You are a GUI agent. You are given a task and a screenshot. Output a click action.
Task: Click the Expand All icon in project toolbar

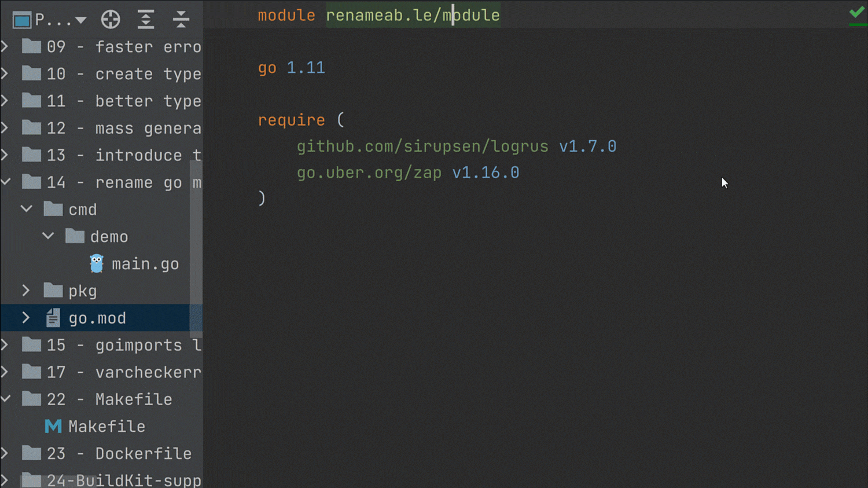(x=146, y=19)
